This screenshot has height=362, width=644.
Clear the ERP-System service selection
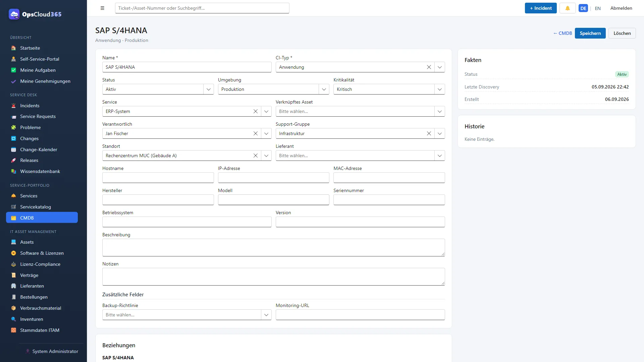[255, 111]
